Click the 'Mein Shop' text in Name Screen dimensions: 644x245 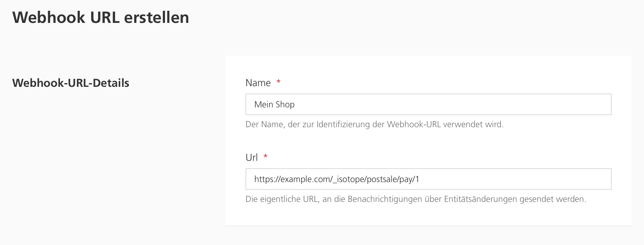coord(274,105)
